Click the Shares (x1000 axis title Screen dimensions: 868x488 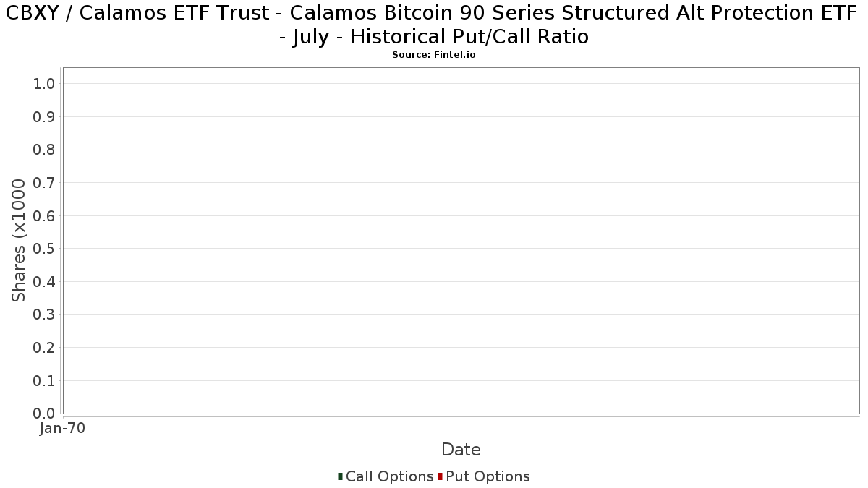point(19,241)
